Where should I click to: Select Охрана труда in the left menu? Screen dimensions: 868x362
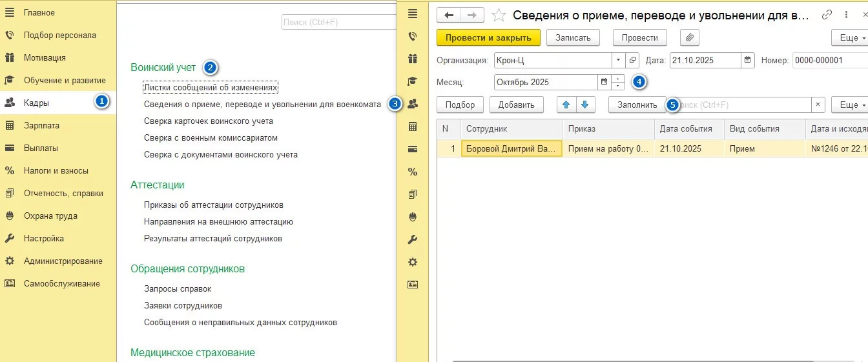[x=58, y=216]
